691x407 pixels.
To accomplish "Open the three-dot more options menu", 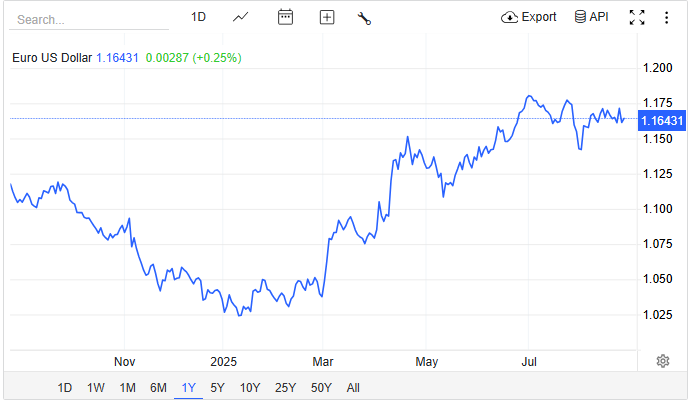I will (666, 17).
